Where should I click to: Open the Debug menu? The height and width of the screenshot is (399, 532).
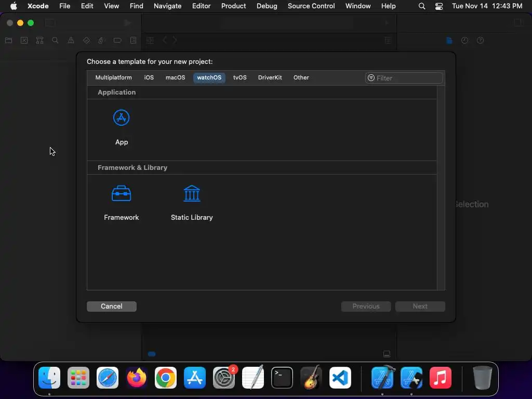267,6
